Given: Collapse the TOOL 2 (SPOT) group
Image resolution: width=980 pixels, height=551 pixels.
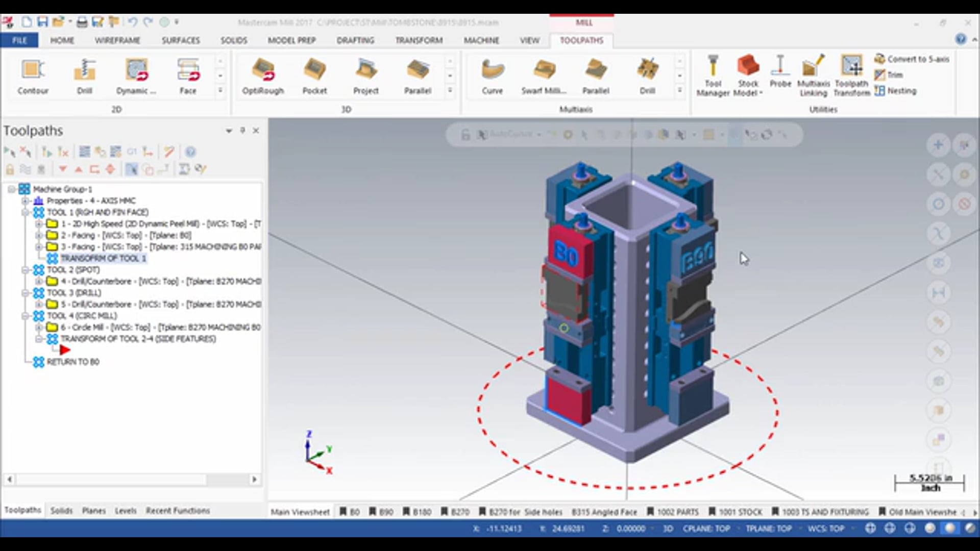Looking at the screenshot, I should coord(25,270).
